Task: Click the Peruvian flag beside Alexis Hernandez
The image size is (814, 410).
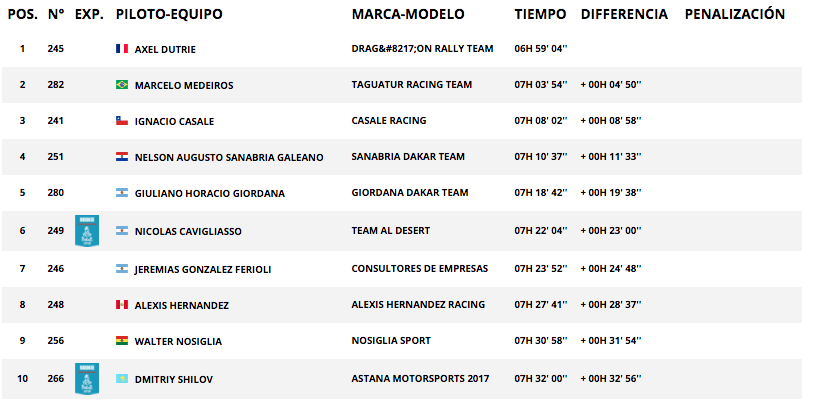Action: (x=122, y=305)
